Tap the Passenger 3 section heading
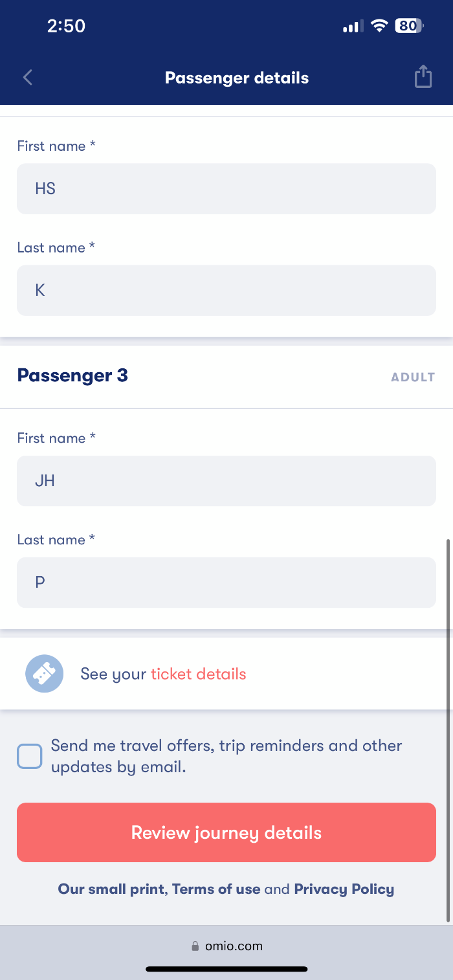The height and width of the screenshot is (980, 453). tap(72, 375)
